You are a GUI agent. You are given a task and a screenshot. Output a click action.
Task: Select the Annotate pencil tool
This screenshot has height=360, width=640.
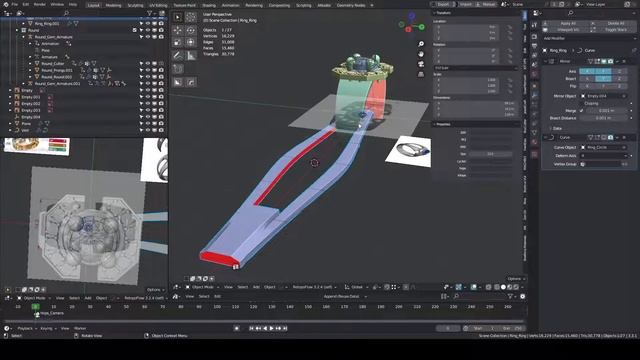coord(178,56)
